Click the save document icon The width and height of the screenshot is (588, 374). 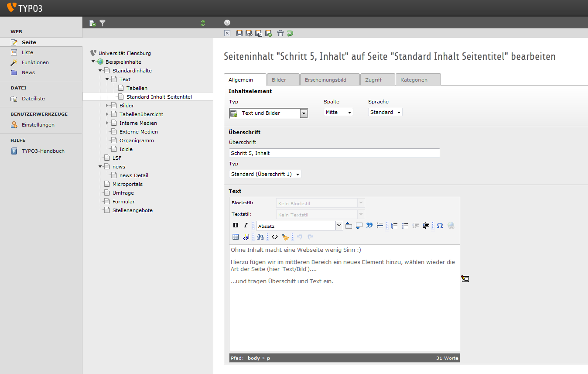point(239,34)
